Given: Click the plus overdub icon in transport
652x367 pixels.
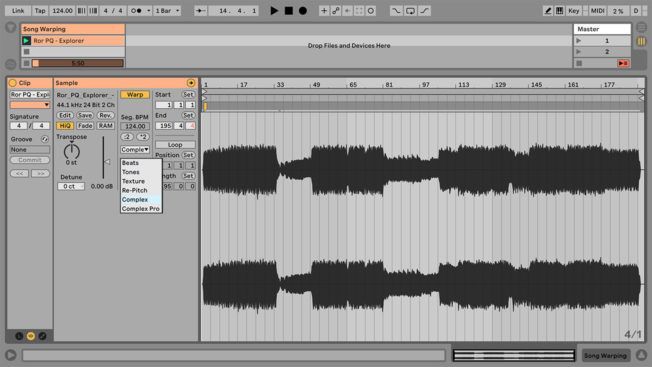Looking at the screenshot, I should click(x=324, y=11).
